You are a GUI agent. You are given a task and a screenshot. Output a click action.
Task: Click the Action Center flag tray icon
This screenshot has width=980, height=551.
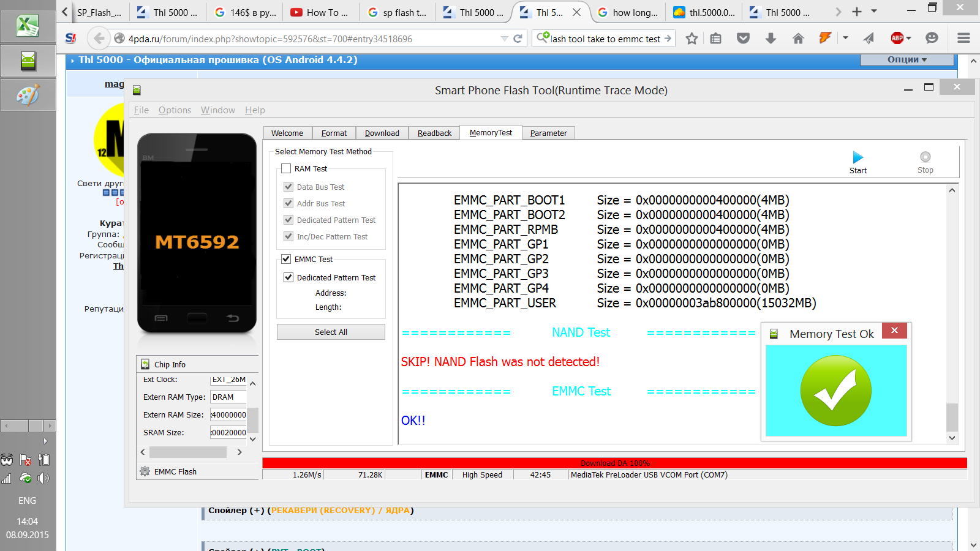25,460
